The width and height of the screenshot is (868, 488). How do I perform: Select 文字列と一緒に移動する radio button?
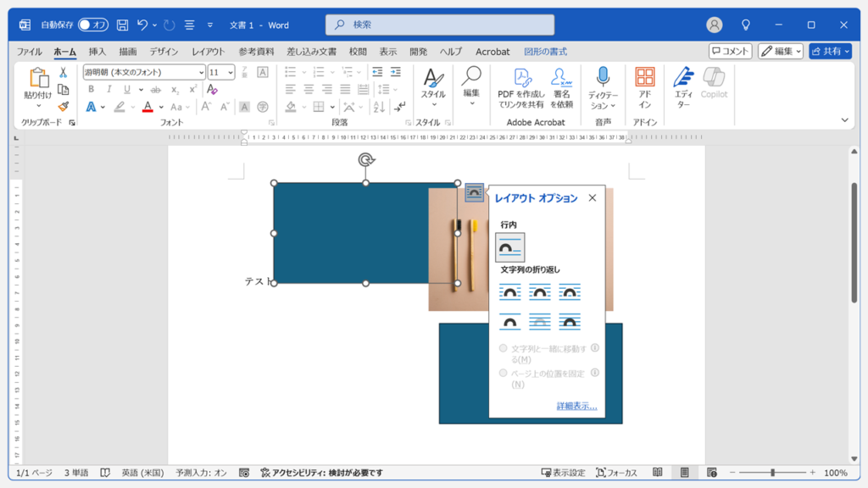[x=504, y=348]
